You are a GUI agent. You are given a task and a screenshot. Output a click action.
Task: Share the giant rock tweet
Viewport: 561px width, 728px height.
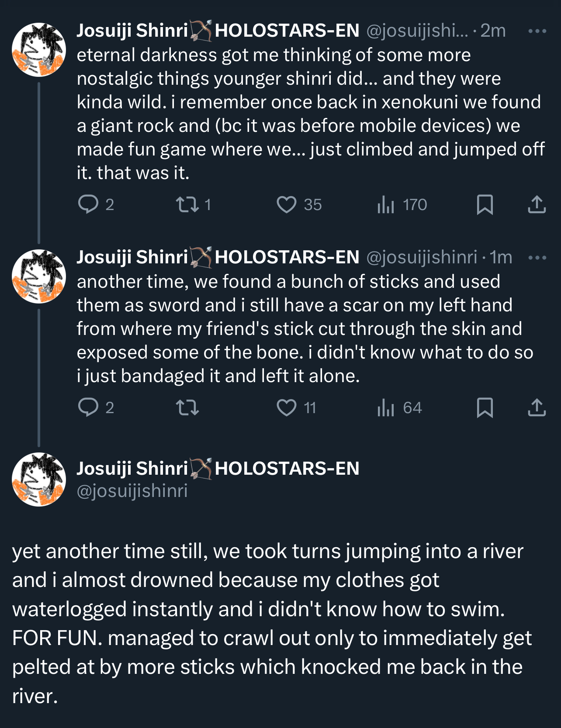pyautogui.click(x=537, y=204)
